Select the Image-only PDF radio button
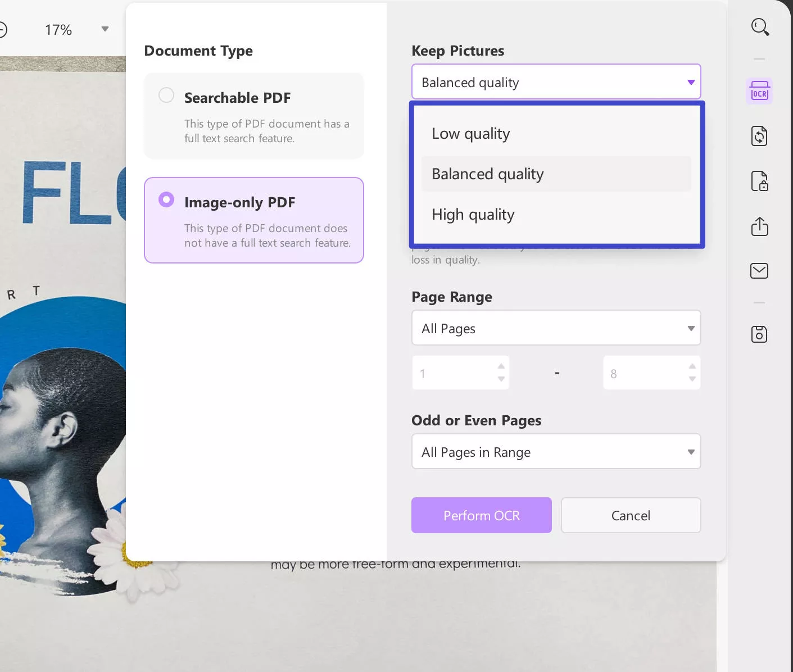 [166, 199]
